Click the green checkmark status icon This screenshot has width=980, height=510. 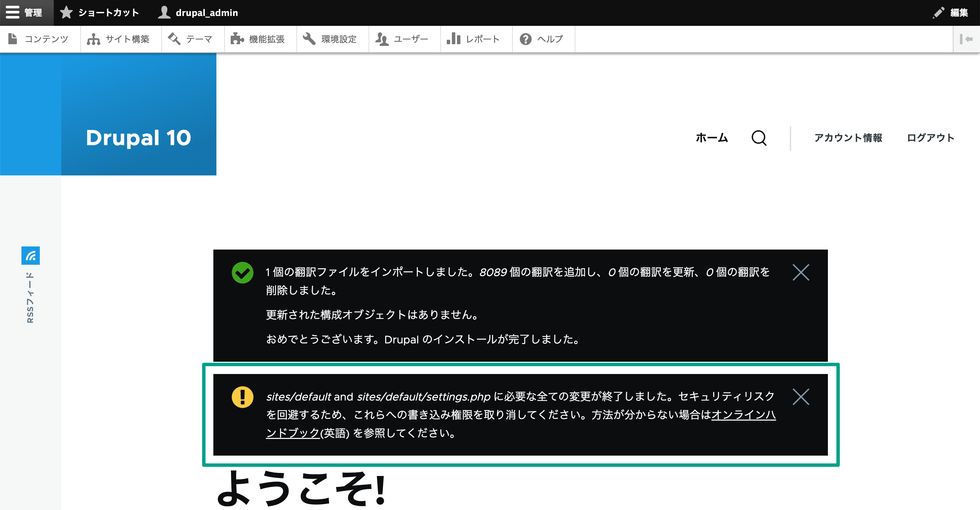click(x=242, y=272)
